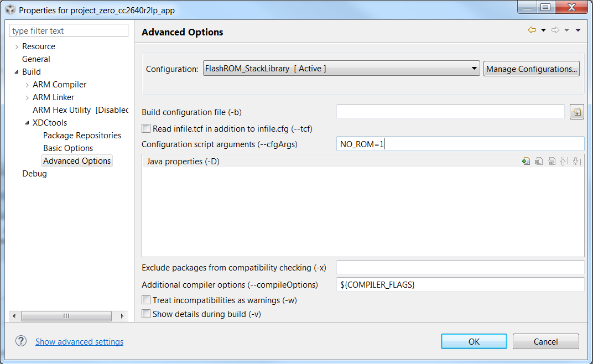
Task: Click the Additional compiler options field
Action: point(460,285)
